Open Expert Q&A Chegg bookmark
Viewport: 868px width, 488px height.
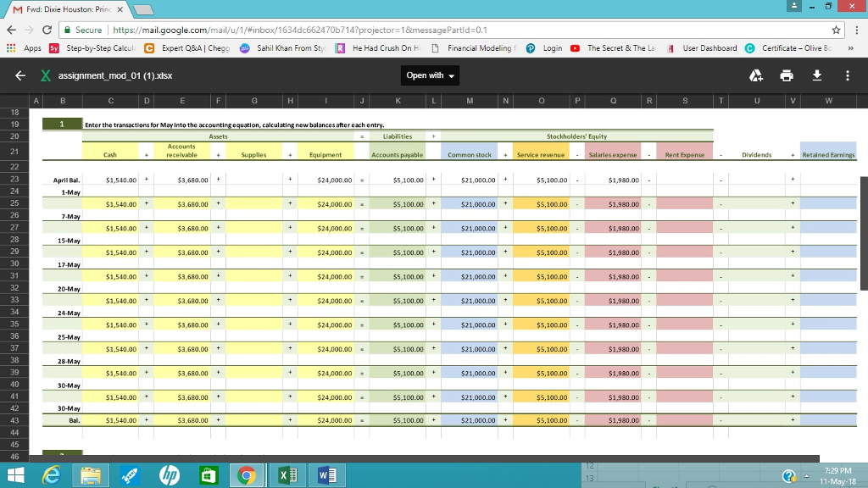[187, 48]
